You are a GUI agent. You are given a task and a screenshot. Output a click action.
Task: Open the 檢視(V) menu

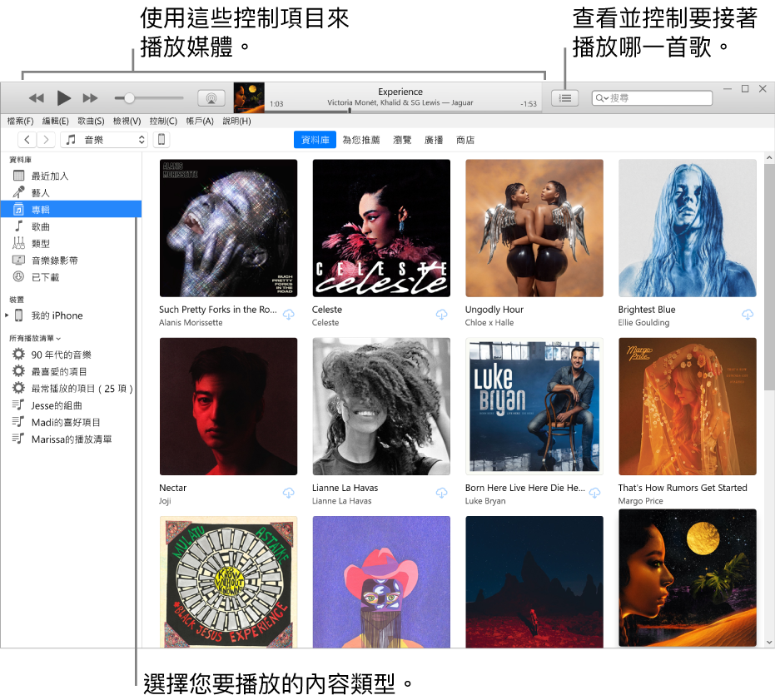(127, 122)
